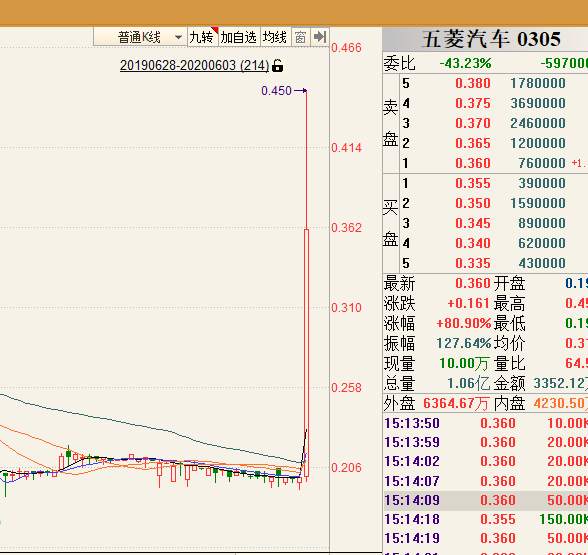Select buy level 4 price 0.340

[x=472, y=243]
